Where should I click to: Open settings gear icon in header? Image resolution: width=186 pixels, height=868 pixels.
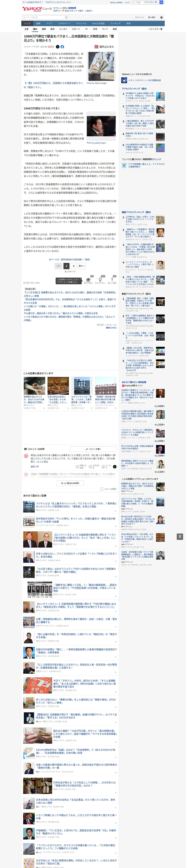click(161, 18)
